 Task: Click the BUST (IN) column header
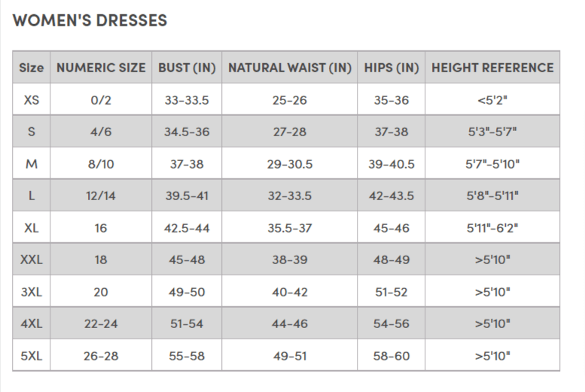(x=187, y=68)
